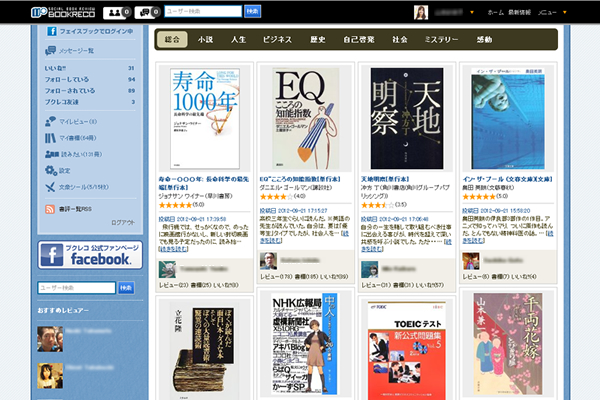Open マイレビュー from the sidebar
Viewport: 600px width, 400px height.
click(x=51, y=122)
